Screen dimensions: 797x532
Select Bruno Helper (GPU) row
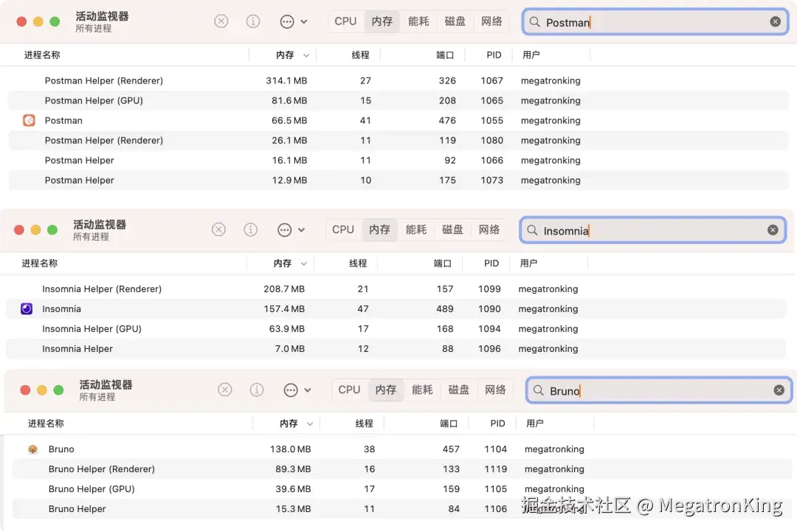pyautogui.click(x=403, y=488)
